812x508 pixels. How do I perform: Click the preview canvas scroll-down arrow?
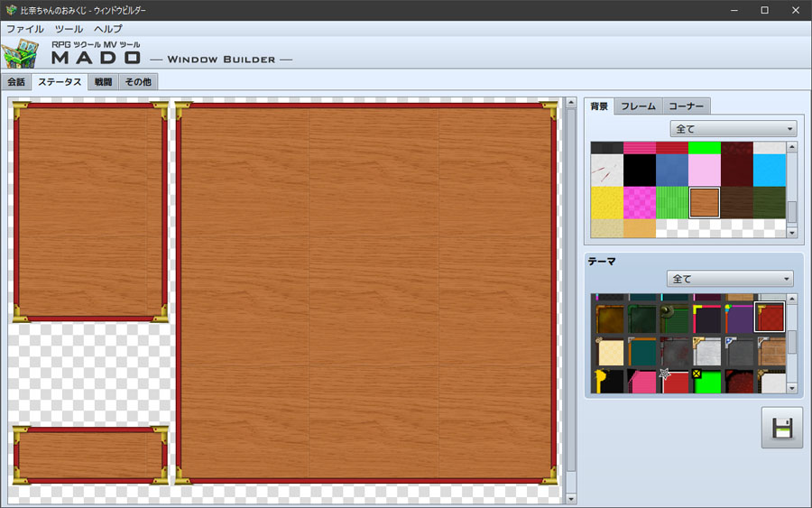tap(571, 499)
